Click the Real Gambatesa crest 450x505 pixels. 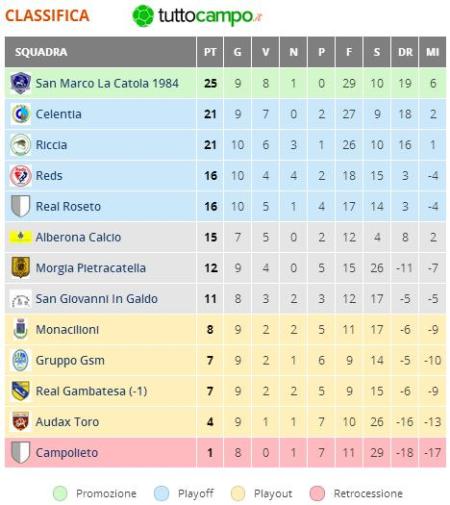[x=21, y=391]
